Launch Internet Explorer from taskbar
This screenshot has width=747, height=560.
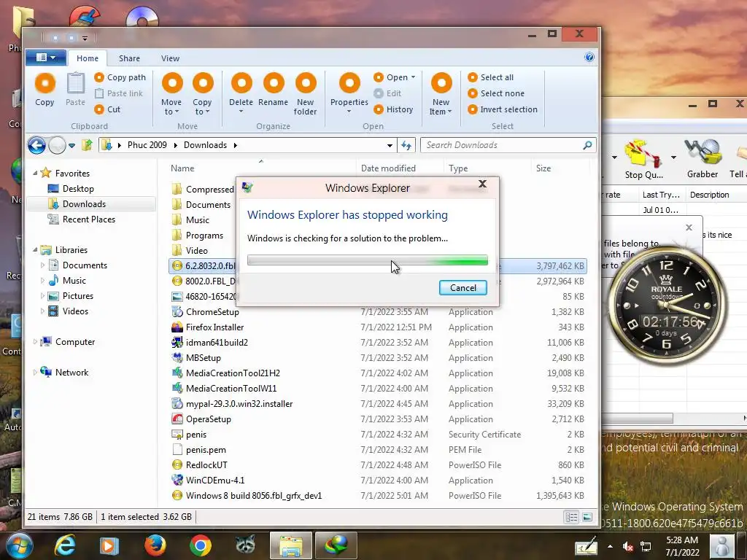coord(65,545)
